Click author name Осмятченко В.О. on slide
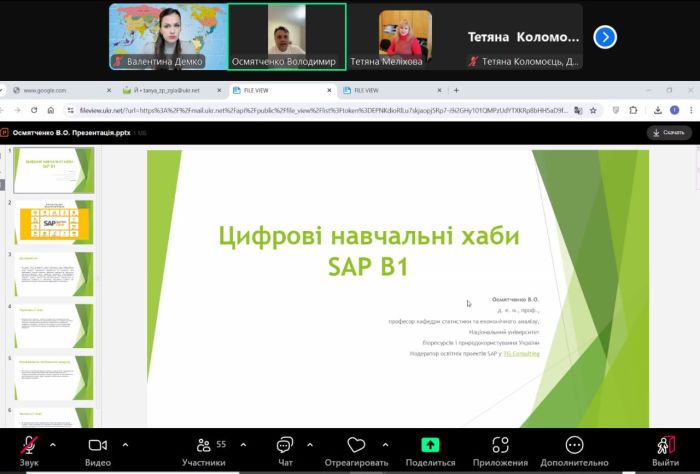This screenshot has height=474, width=700. click(516, 299)
